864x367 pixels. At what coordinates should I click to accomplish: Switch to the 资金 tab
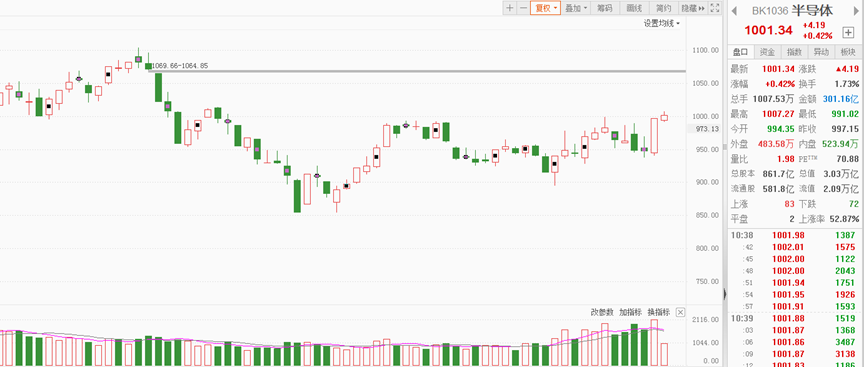pos(767,52)
